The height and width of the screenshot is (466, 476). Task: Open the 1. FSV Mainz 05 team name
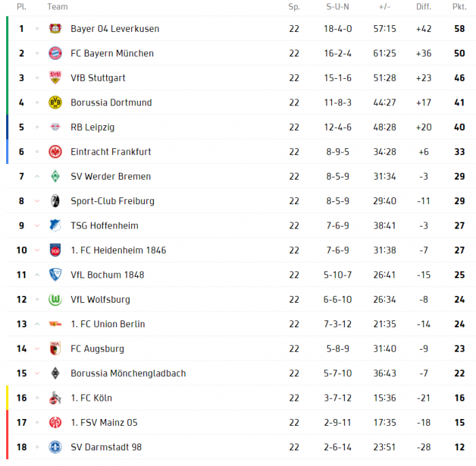pos(104,422)
